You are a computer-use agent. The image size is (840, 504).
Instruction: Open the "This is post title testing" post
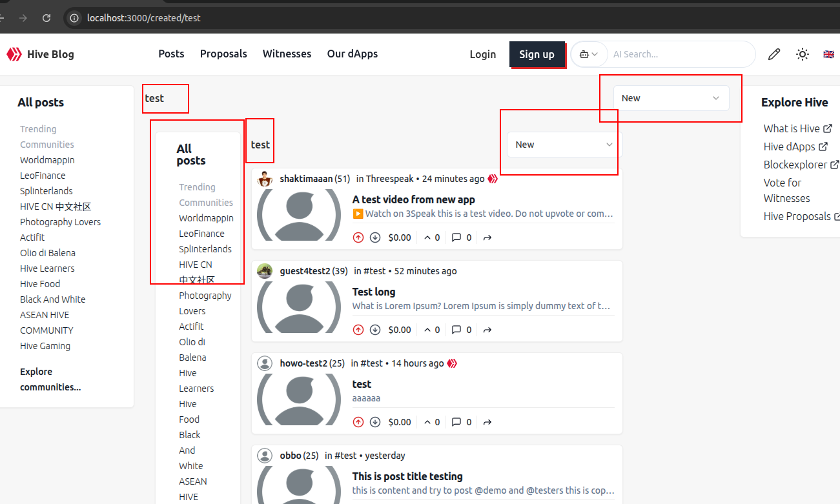pyautogui.click(x=407, y=476)
